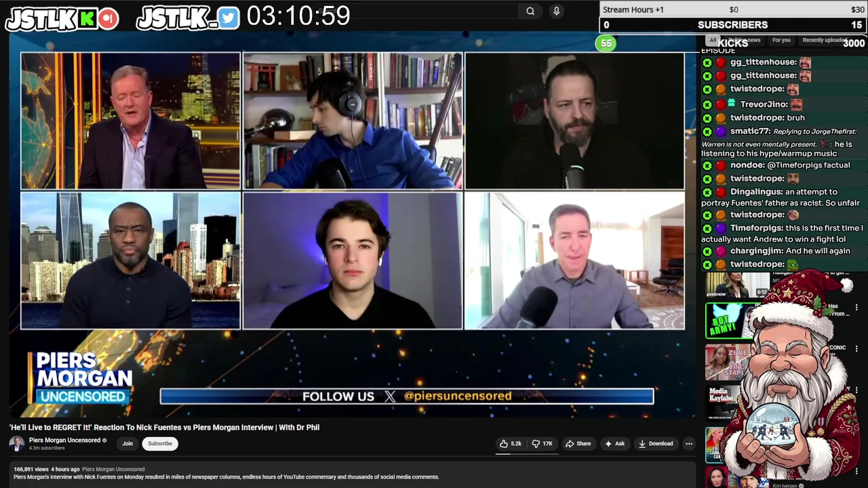Click the video title text
868x488 pixels.
click(164, 427)
